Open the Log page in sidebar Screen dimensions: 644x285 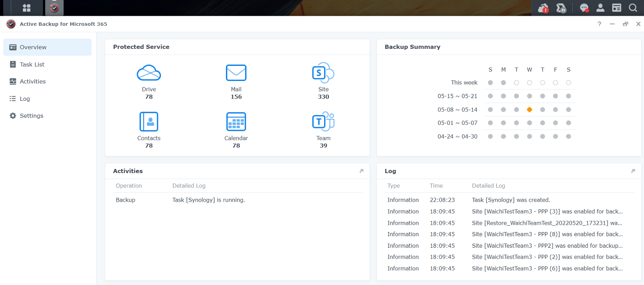(x=47, y=99)
